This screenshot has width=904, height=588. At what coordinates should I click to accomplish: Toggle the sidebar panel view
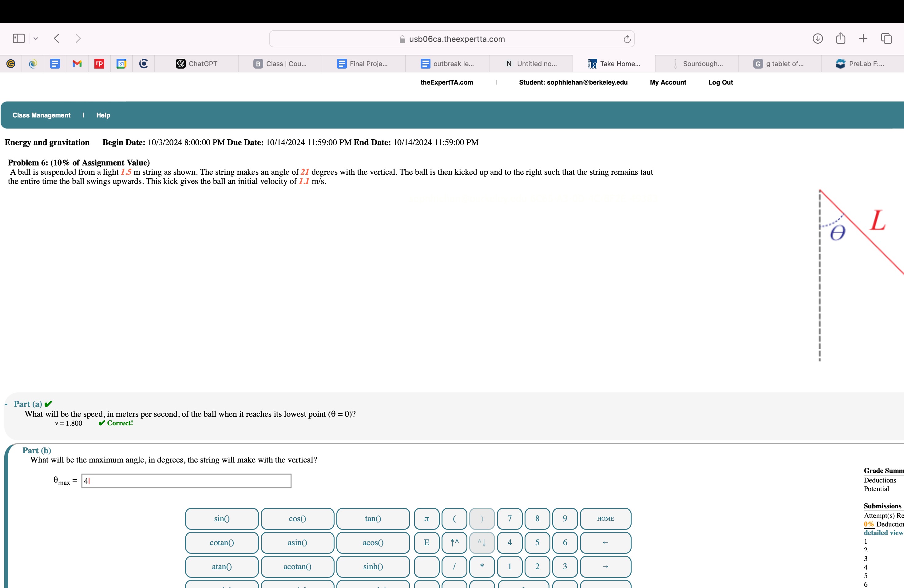coord(20,38)
